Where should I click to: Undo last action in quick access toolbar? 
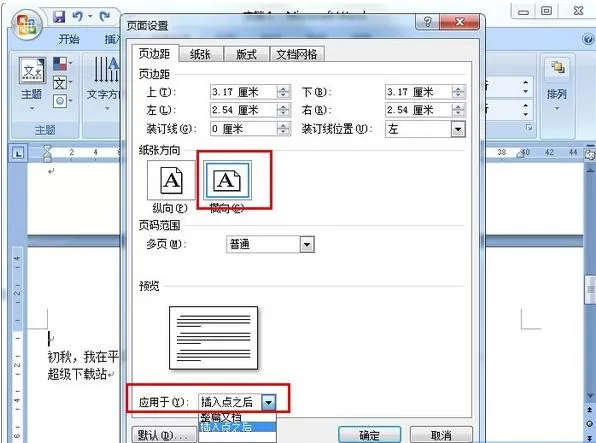pos(78,16)
